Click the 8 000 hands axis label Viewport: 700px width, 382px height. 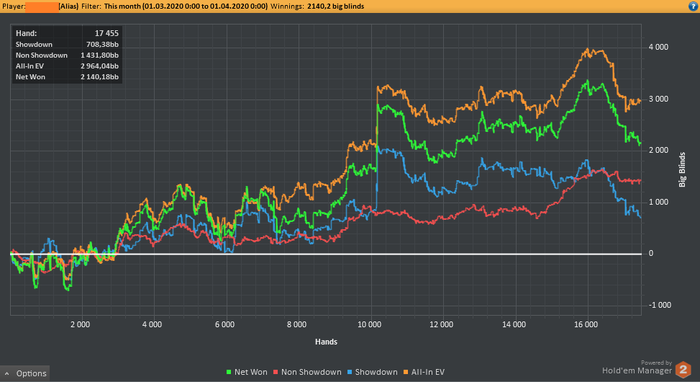click(x=297, y=324)
